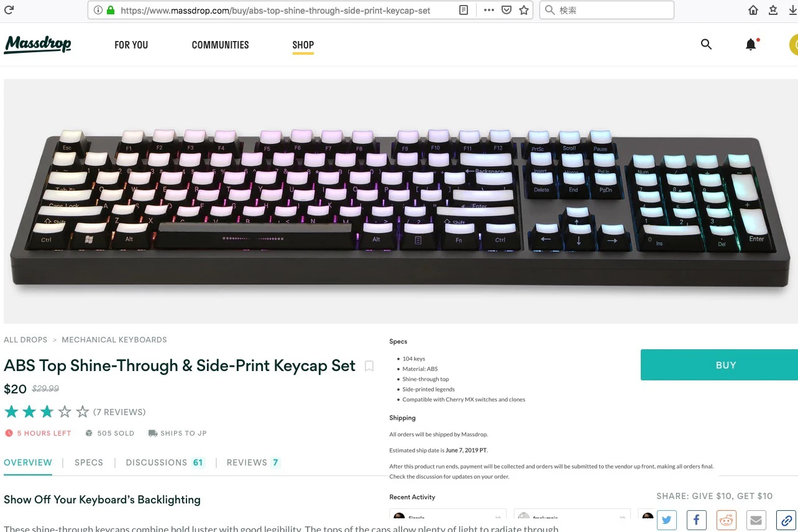Bookmark the keycap set product
Viewport: 798px width, 532px height.
point(369,366)
